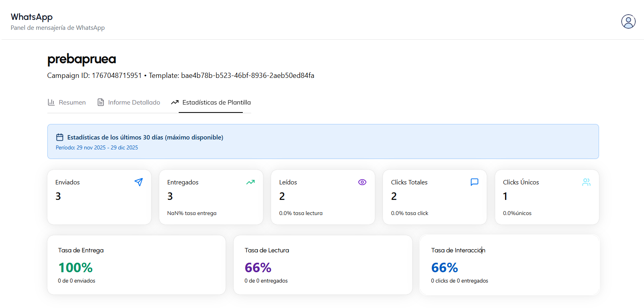
Task: Click the Campaign ID and Template text line
Action: click(180, 76)
